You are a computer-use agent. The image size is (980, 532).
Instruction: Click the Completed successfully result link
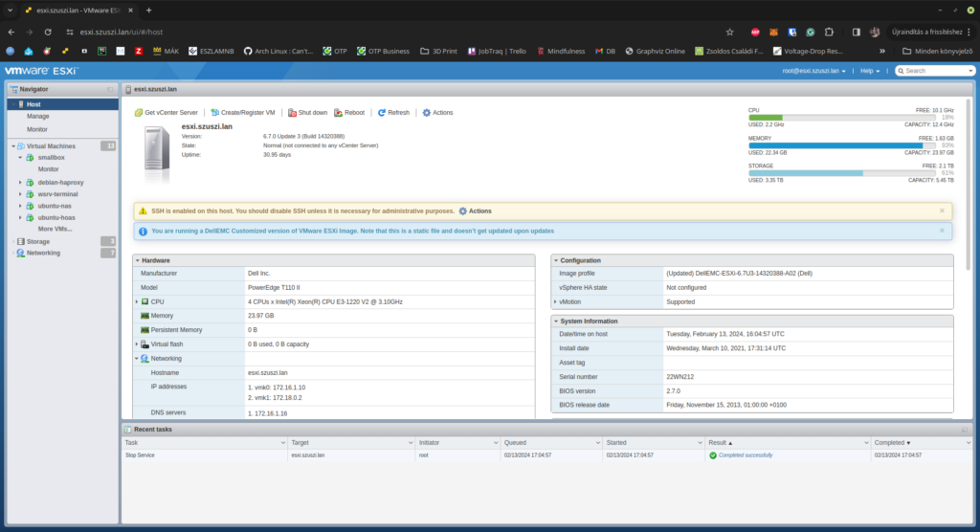(x=745, y=455)
